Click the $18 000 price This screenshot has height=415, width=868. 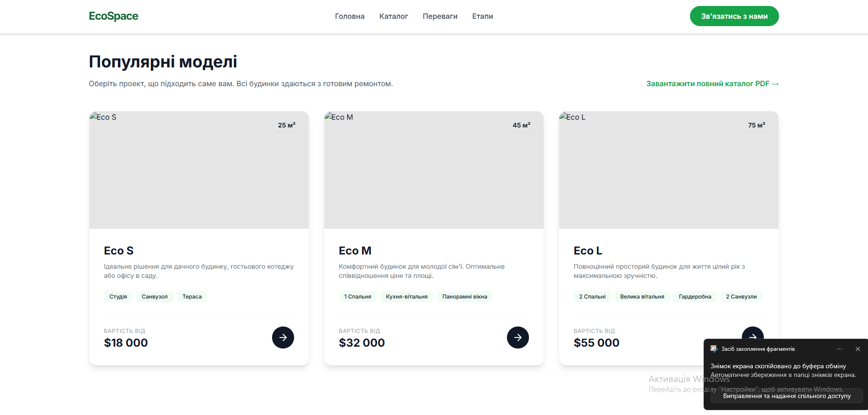(x=126, y=343)
